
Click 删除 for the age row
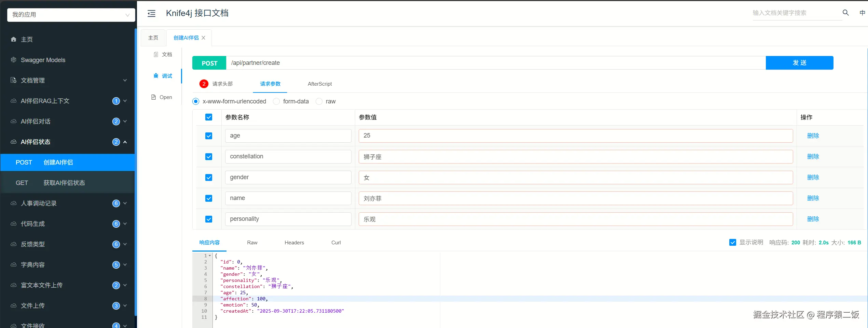pyautogui.click(x=813, y=136)
